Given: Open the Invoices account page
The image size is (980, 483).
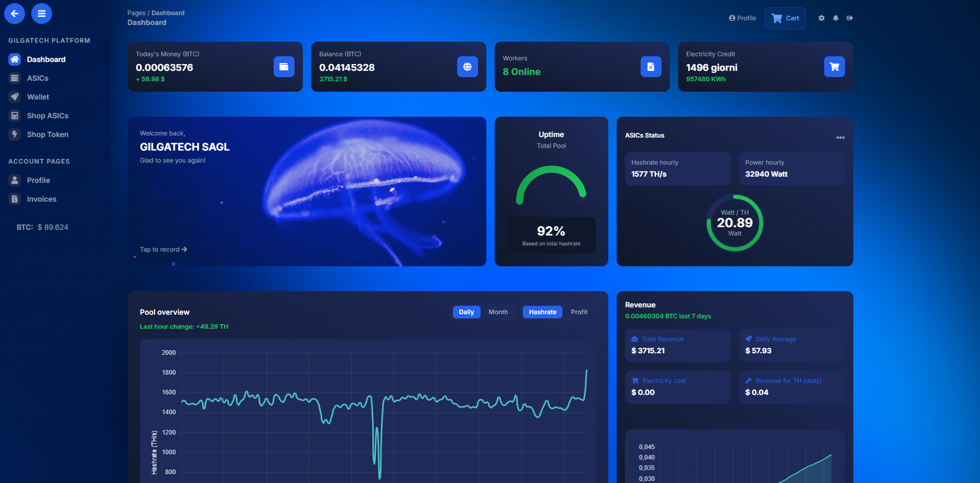Looking at the screenshot, I should pos(42,199).
